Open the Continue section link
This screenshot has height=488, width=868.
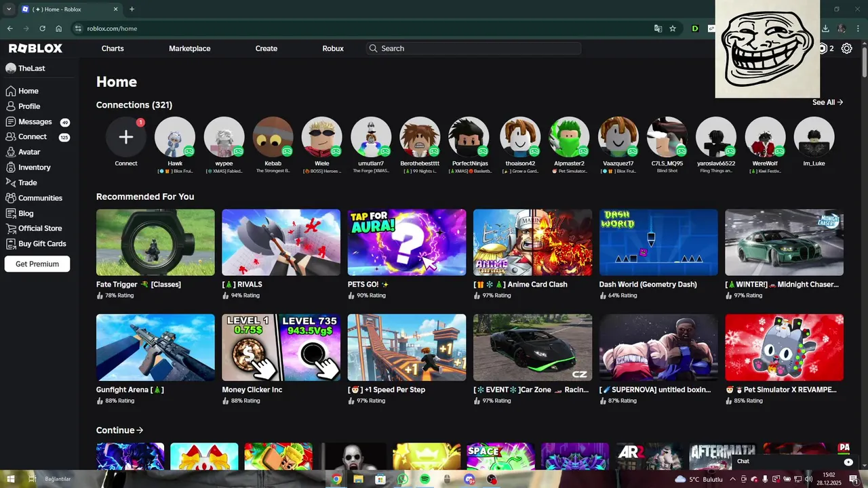119,430
